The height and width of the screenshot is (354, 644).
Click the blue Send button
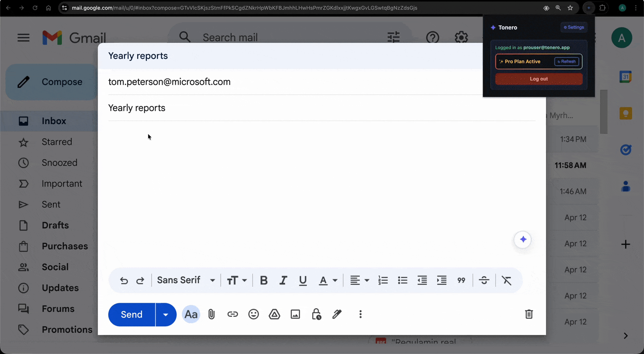(132, 315)
